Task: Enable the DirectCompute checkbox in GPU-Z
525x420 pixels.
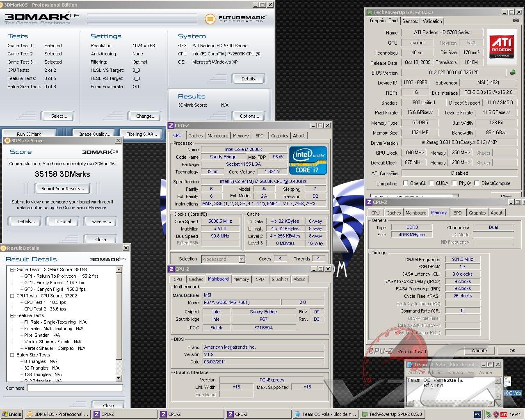Action: point(477,183)
